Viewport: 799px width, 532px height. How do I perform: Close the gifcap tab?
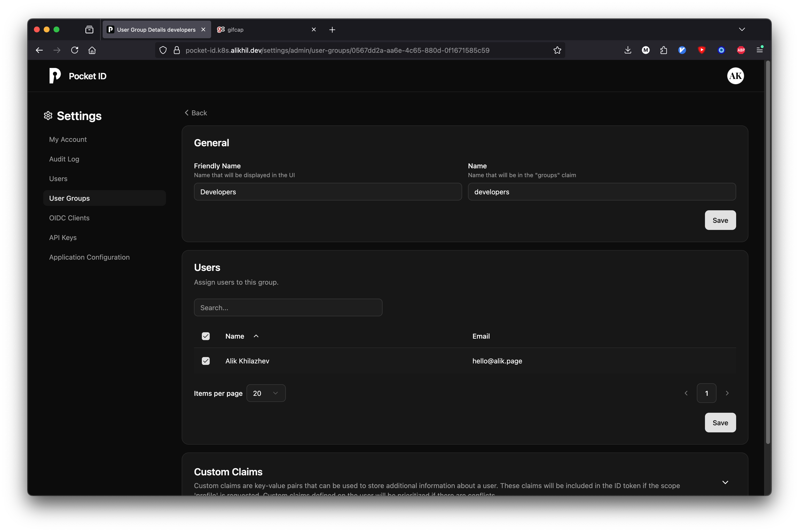tap(314, 29)
